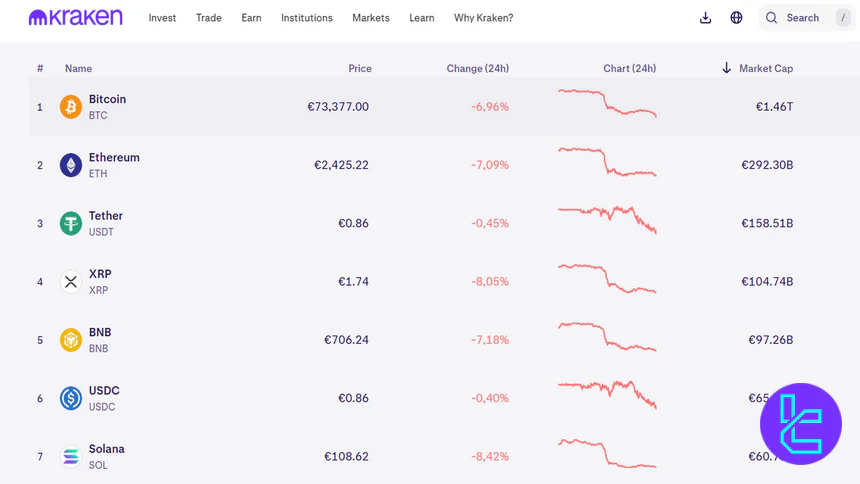Sort by Change (24h) header

point(477,69)
